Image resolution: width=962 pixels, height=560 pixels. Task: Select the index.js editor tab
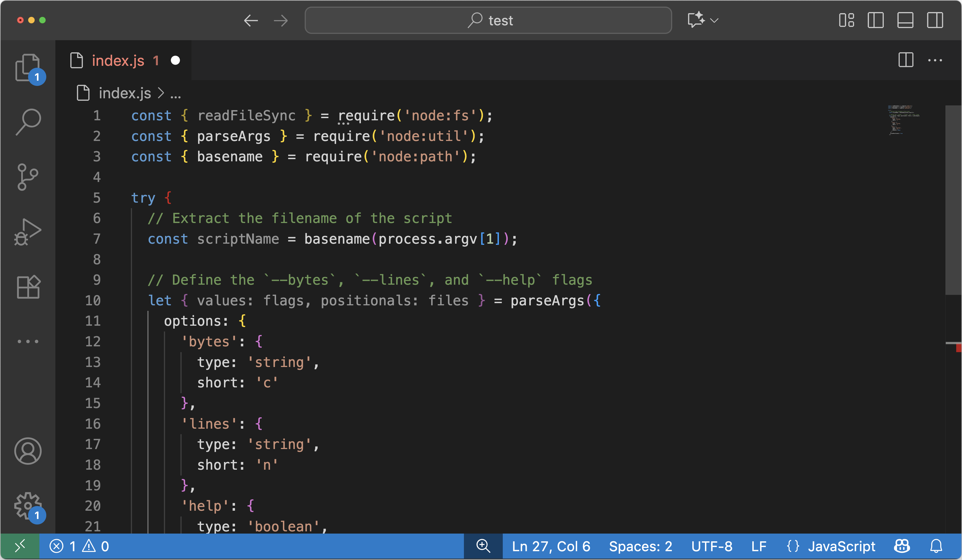(118, 61)
